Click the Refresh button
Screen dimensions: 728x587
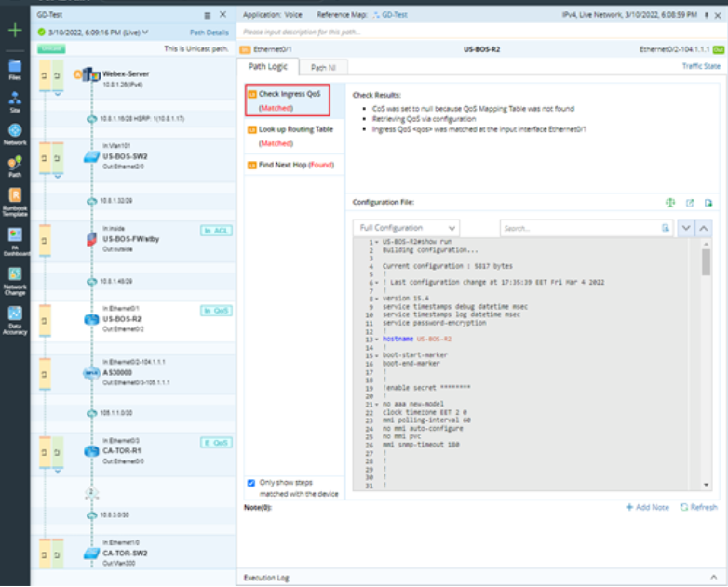click(698, 507)
